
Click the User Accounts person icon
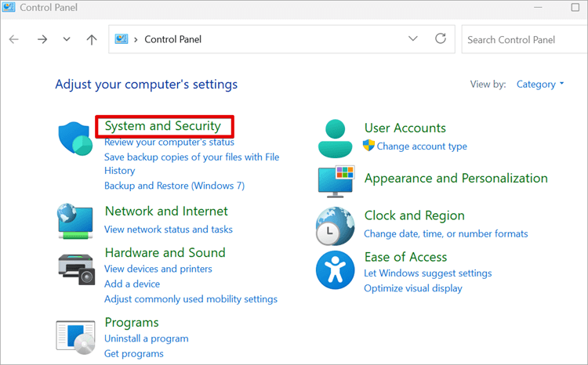(335, 139)
